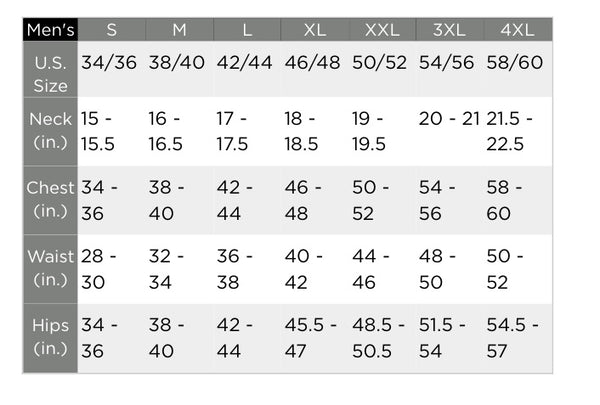The height and width of the screenshot is (405, 600).
Task: Click the 45.5 - 47 hips cell
Action: pos(312,337)
